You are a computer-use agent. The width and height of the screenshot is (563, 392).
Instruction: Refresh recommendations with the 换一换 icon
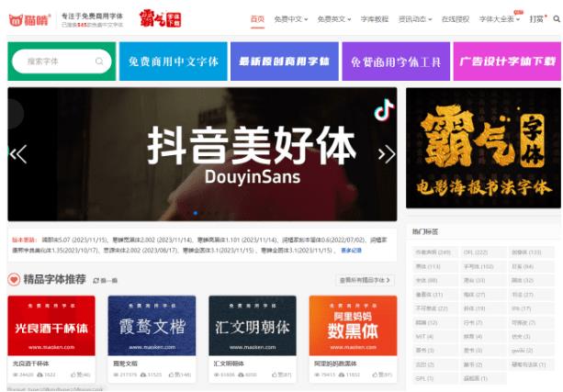(96, 280)
